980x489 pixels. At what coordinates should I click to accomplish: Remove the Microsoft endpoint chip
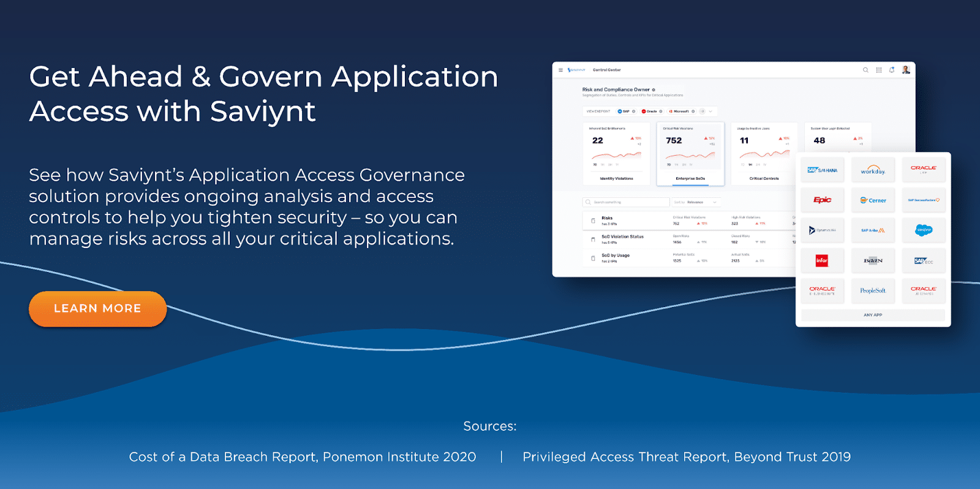coord(693,112)
